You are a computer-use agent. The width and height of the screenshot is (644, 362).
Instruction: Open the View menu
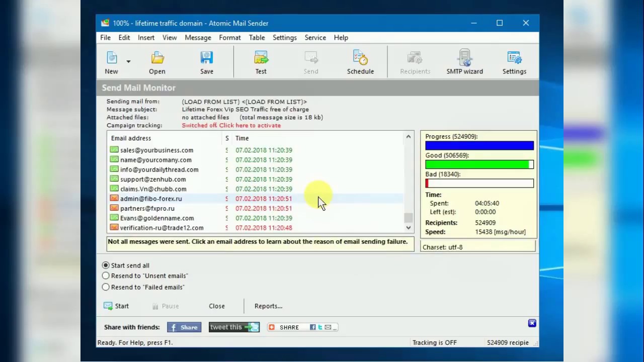tap(170, 38)
